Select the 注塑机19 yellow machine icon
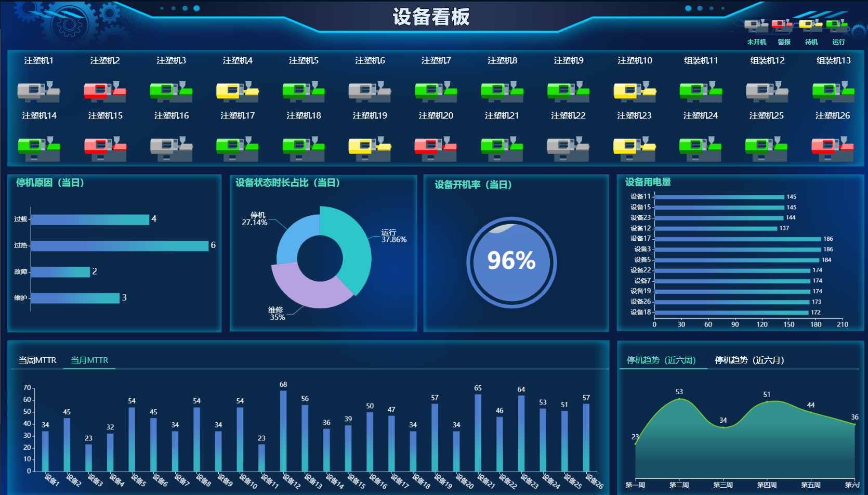Screen dimensions: 868x495 pos(370,147)
